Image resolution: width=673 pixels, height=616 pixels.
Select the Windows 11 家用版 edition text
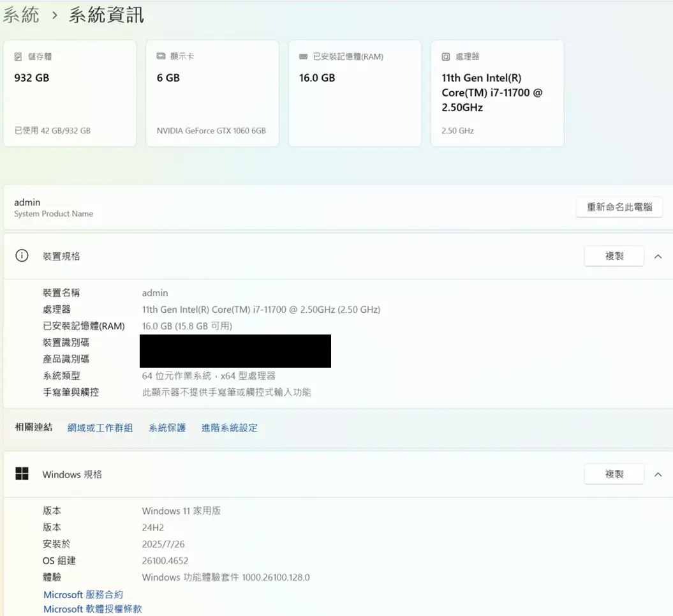(182, 511)
